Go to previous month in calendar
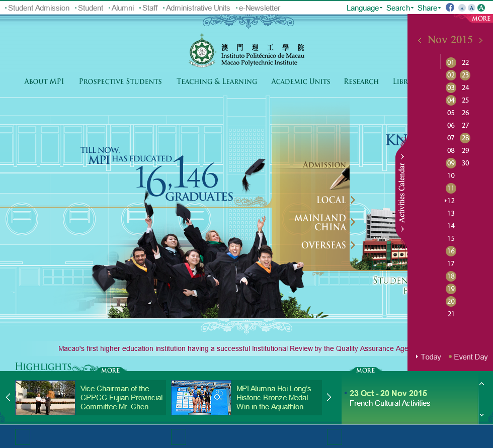Screen dimensions: 493x448 pyautogui.click(x=420, y=40)
